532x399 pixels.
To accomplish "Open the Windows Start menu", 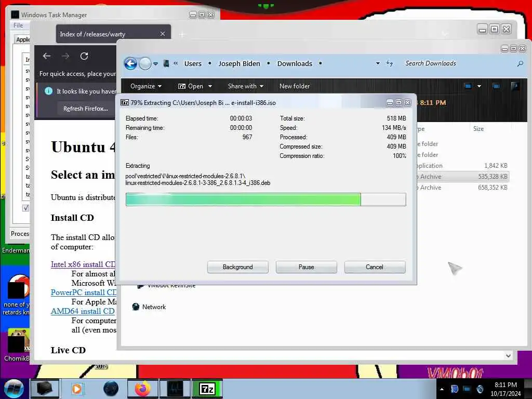I will coord(14,389).
